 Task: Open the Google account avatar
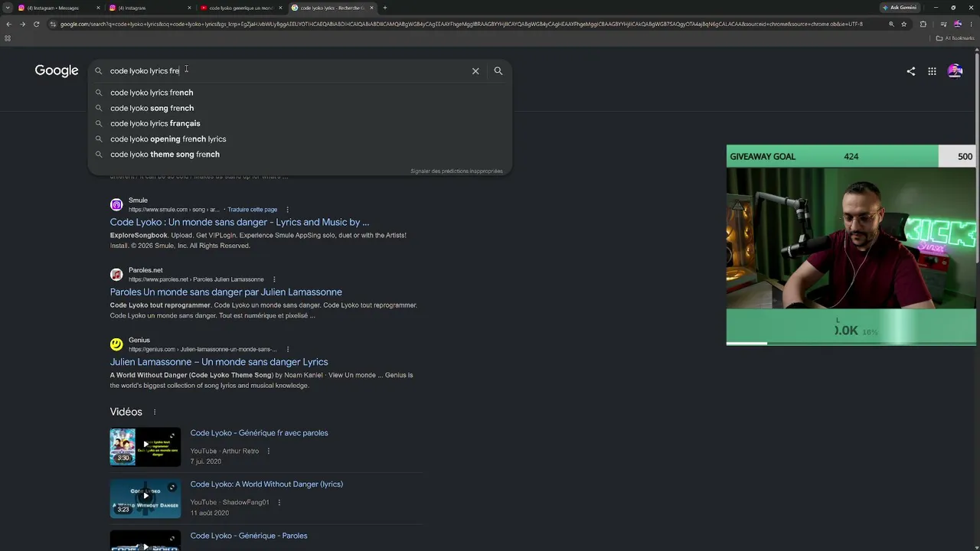(955, 71)
